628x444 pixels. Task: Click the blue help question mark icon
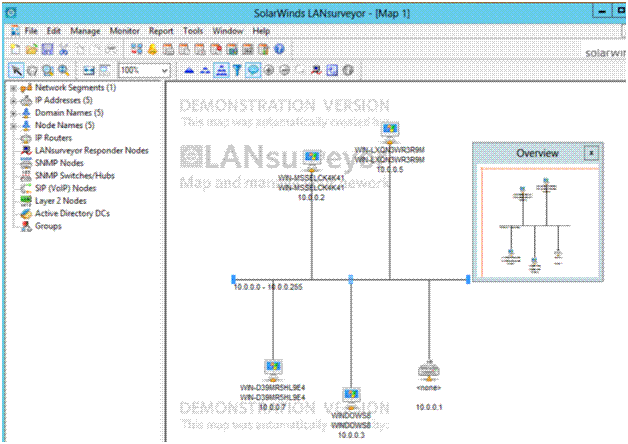point(279,49)
